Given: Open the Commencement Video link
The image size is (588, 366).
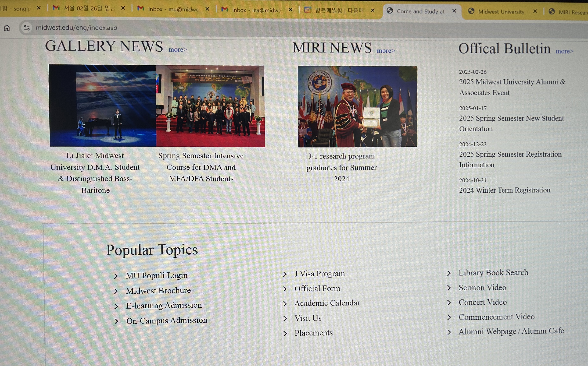Looking at the screenshot, I should (496, 317).
